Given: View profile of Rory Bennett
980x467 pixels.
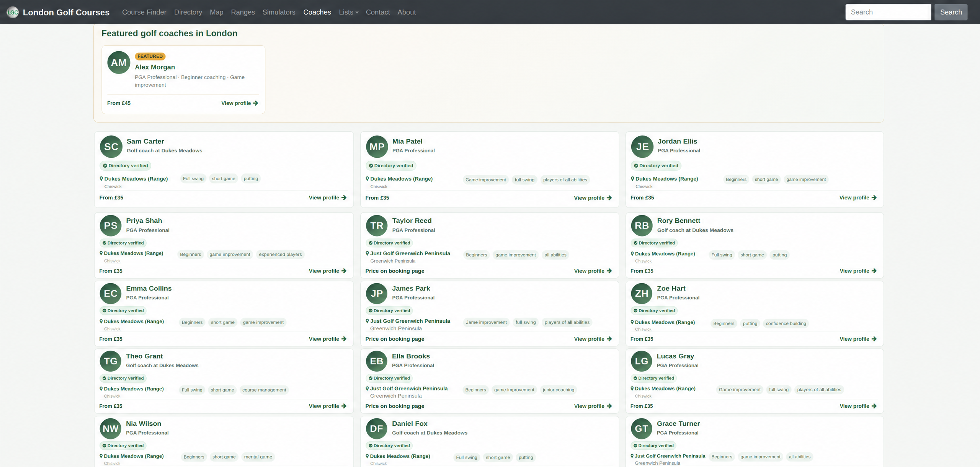Looking at the screenshot, I should [x=858, y=271].
